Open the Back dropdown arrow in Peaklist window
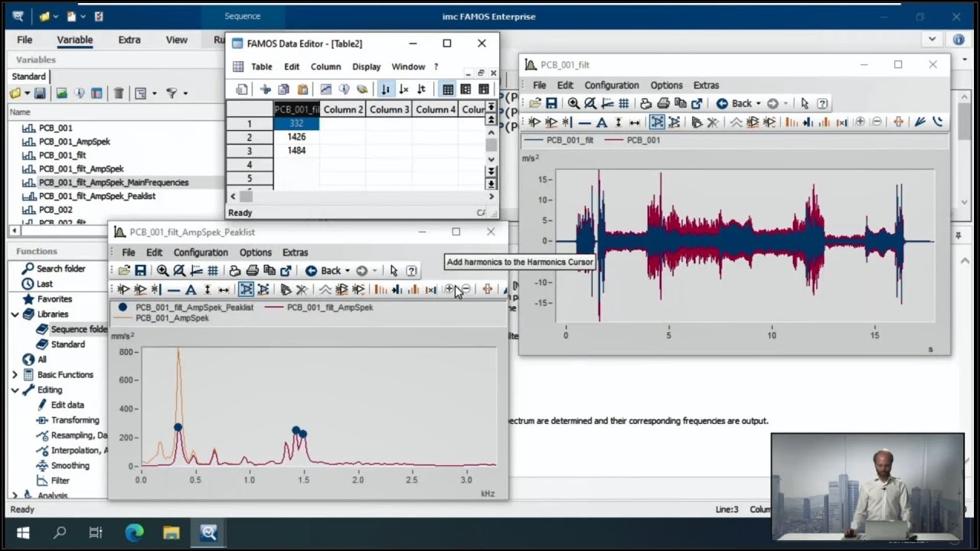Image resolution: width=980 pixels, height=551 pixels. 347,270
